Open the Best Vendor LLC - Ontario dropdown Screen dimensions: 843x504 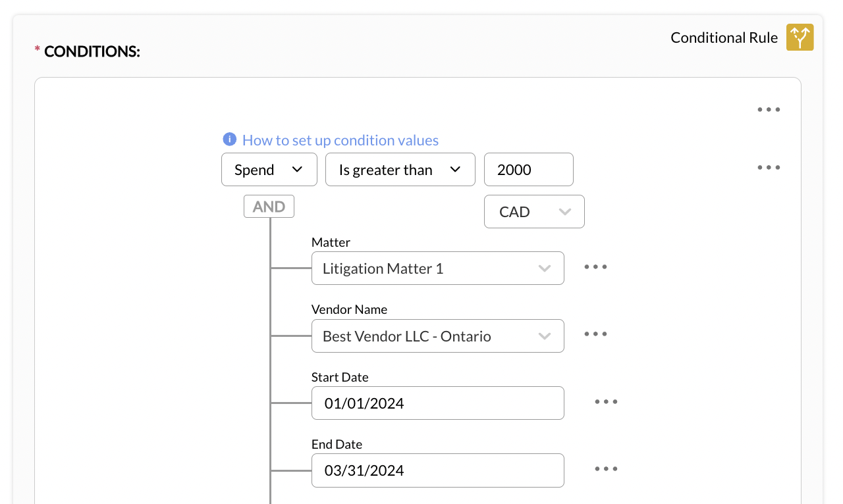[437, 336]
